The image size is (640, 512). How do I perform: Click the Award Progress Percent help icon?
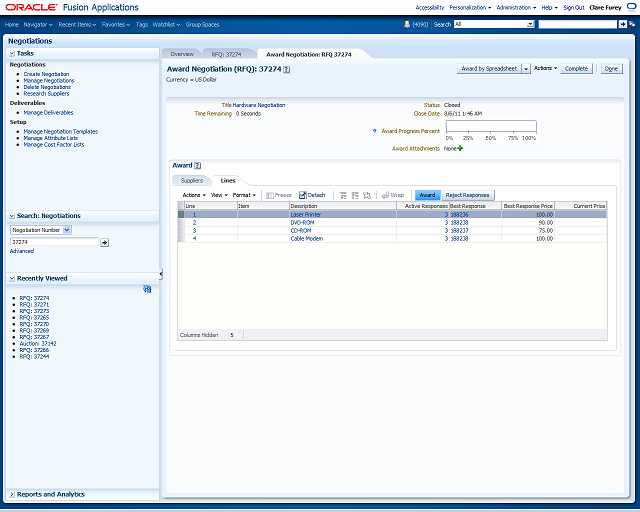[374, 131]
